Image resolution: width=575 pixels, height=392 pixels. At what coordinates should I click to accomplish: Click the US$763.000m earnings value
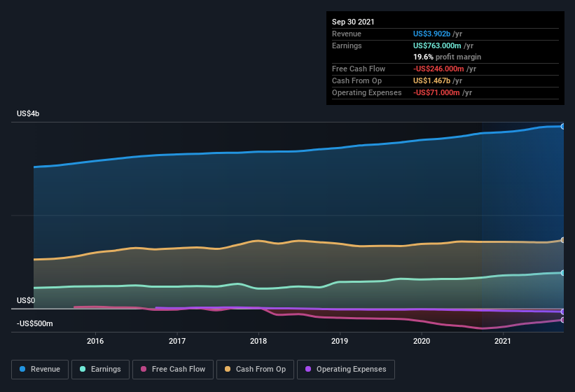click(x=437, y=45)
